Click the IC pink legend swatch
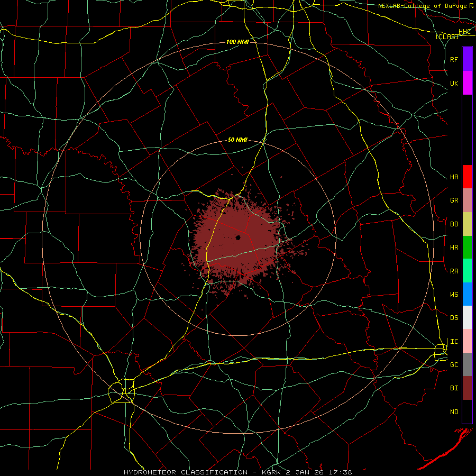This screenshot has width=476, height=476. click(x=467, y=341)
